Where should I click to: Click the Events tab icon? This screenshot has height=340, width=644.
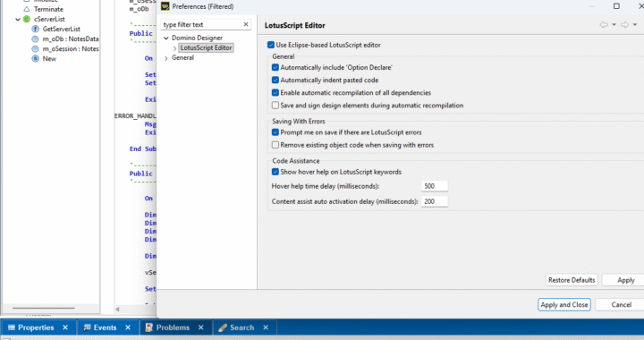point(87,327)
